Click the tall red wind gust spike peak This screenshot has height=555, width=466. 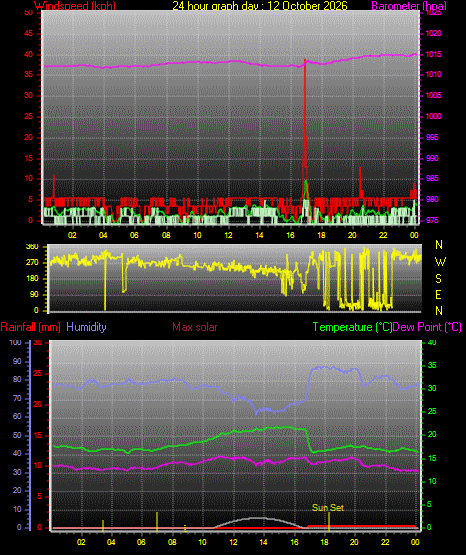305,61
